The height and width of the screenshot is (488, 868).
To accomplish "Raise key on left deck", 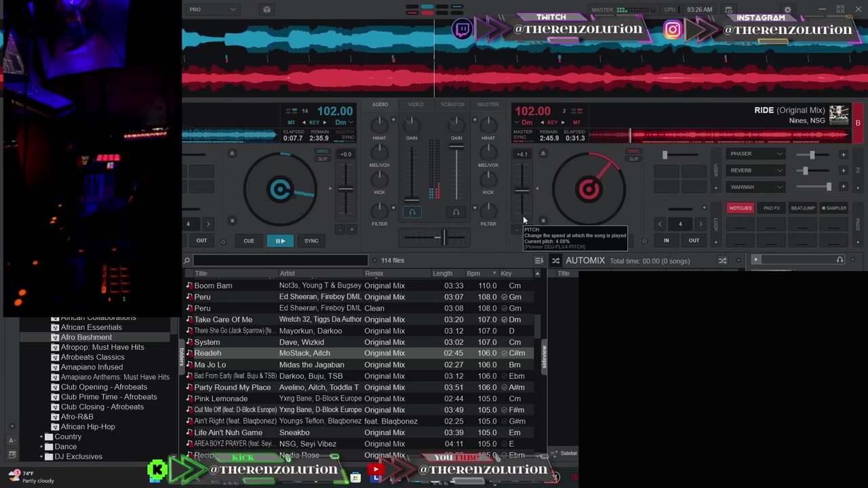I will tap(325, 123).
